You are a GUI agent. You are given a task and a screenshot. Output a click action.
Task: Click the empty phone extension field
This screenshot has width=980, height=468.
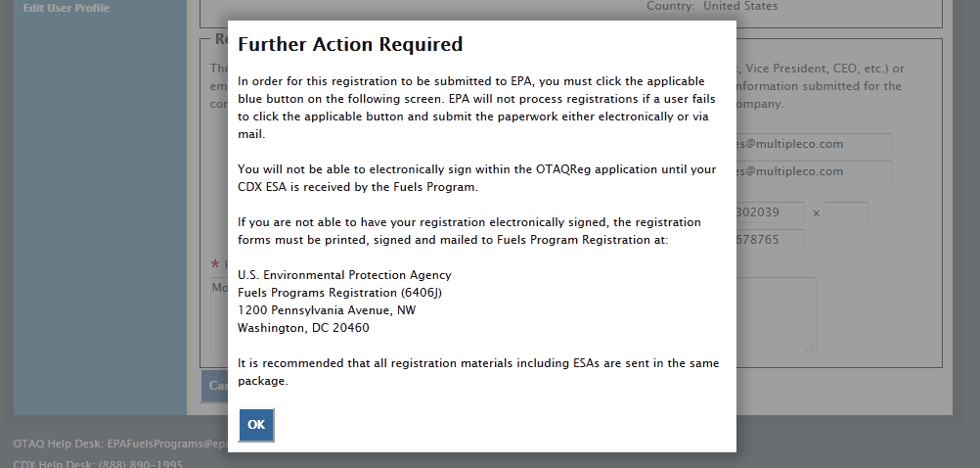pyautogui.click(x=846, y=212)
